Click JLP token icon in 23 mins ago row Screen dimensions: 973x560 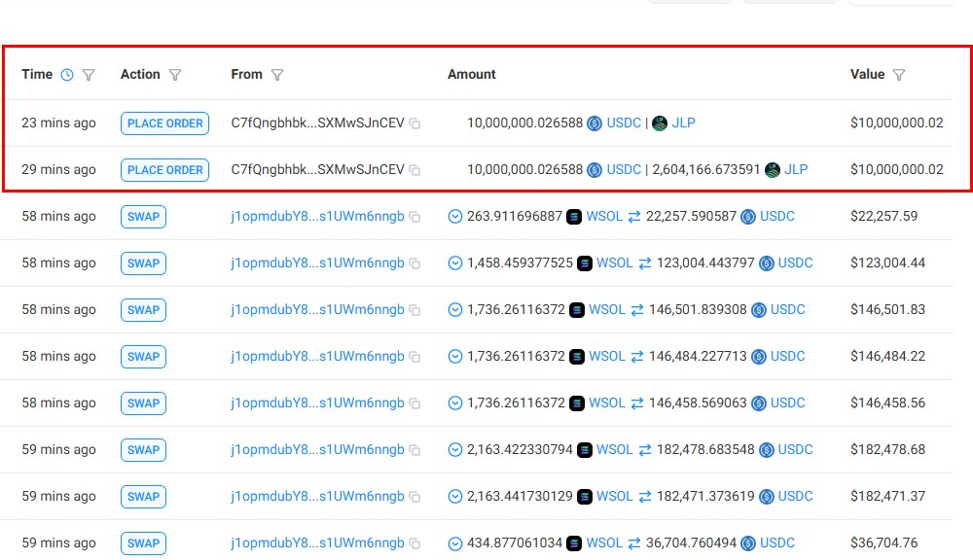click(660, 123)
